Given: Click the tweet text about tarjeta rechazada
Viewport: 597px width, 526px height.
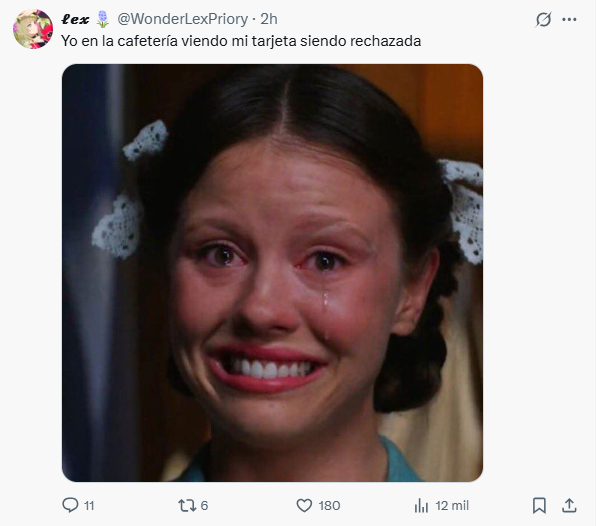Looking at the screenshot, I should tap(241, 41).
